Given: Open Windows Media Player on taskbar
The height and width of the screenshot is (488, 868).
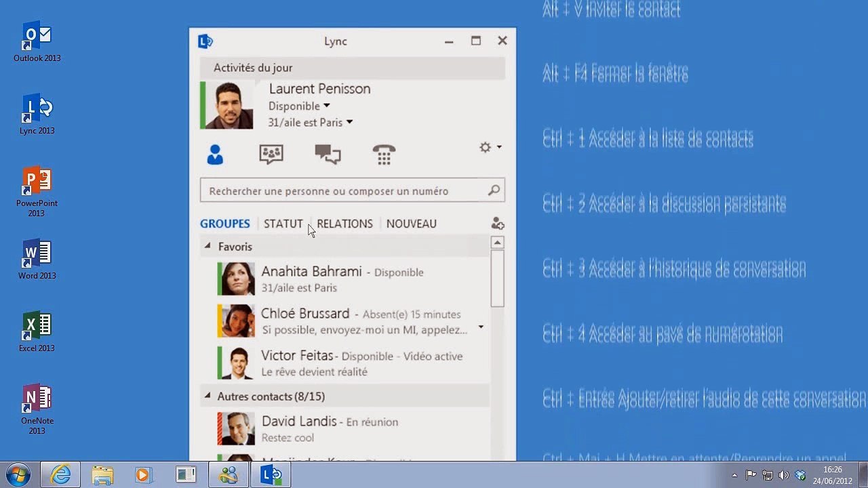Looking at the screenshot, I should (143, 475).
